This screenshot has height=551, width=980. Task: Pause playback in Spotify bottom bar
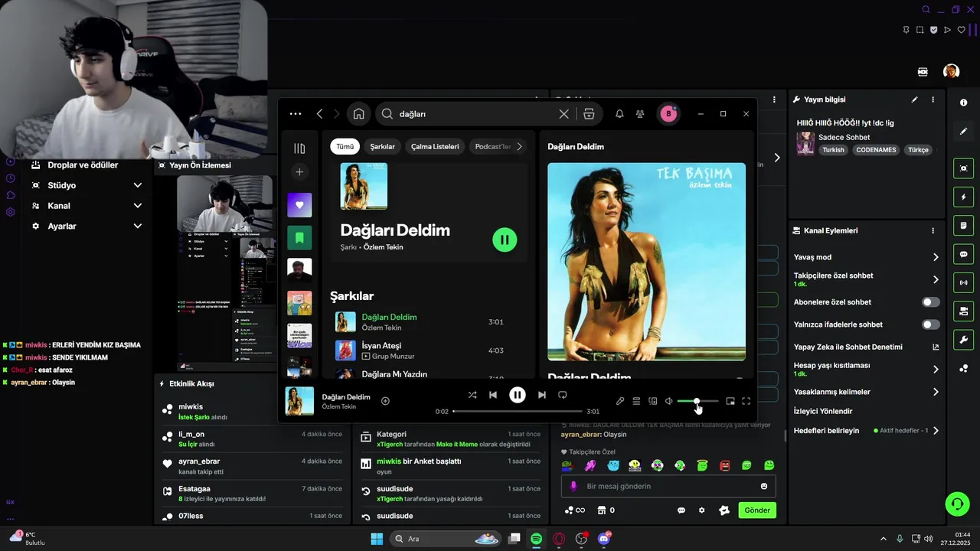pos(518,395)
